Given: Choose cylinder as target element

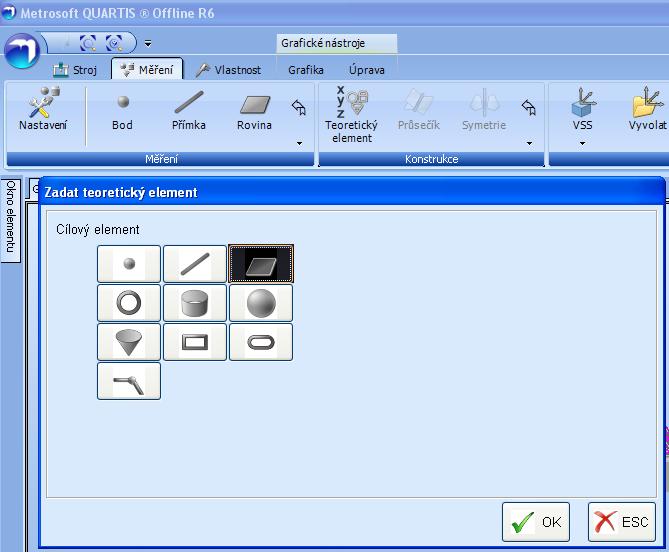Looking at the screenshot, I should point(195,303).
